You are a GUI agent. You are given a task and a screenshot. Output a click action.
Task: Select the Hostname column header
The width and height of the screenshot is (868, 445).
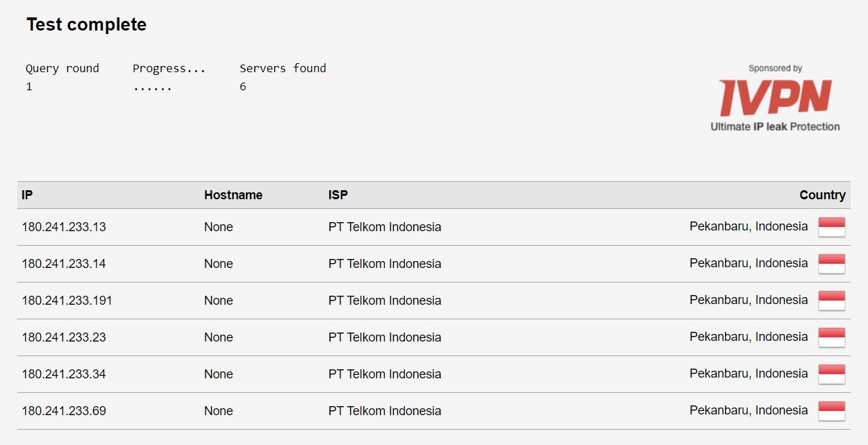coord(233,195)
